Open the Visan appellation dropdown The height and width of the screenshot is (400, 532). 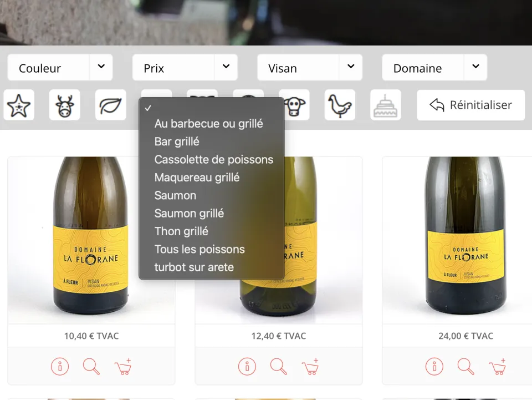click(310, 67)
